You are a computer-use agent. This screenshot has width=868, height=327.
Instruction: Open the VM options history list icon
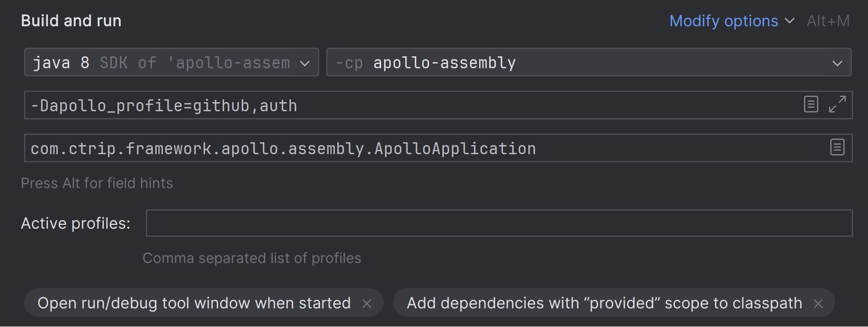(811, 104)
